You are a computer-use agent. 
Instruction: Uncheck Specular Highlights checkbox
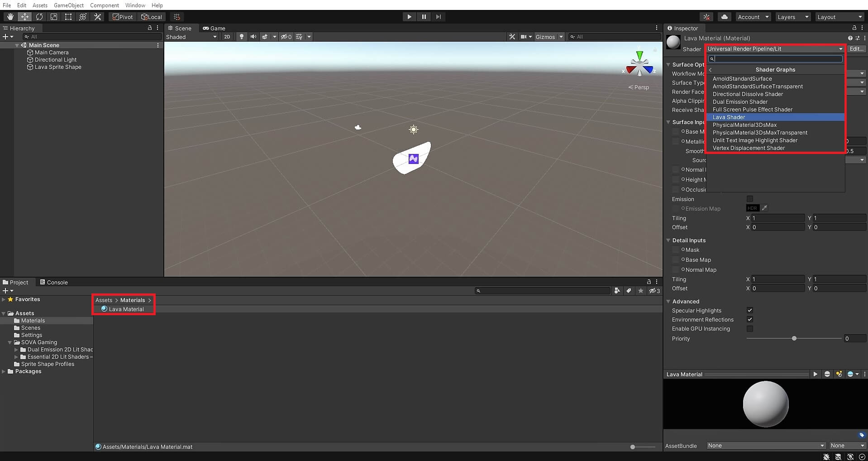[750, 310]
